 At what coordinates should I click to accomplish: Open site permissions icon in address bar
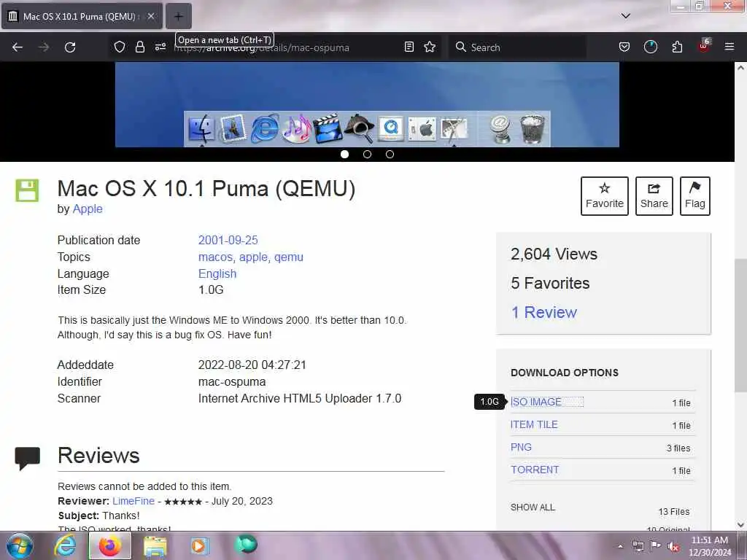pyautogui.click(x=160, y=47)
